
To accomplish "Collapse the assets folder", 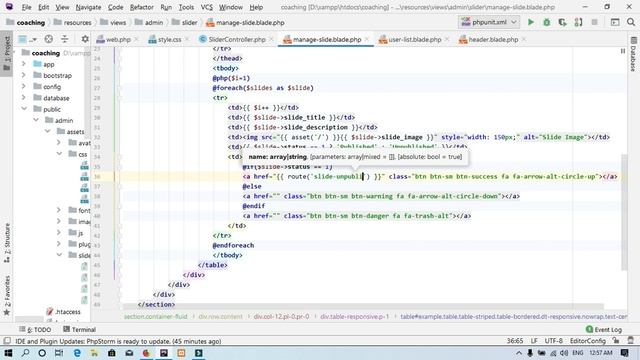I will [x=48, y=131].
